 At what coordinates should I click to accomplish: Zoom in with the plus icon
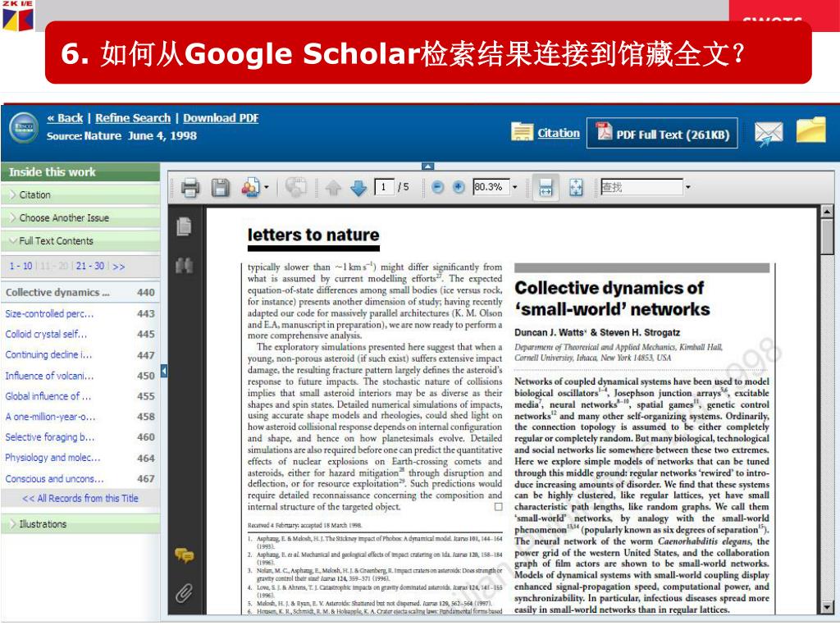[459, 188]
